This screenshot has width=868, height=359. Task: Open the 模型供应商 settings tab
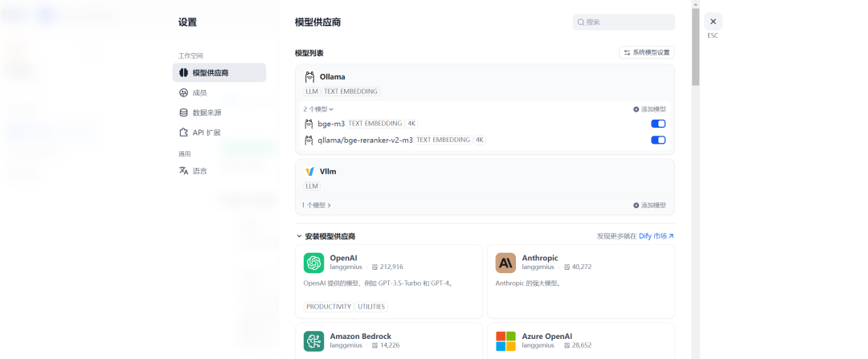pyautogui.click(x=219, y=72)
